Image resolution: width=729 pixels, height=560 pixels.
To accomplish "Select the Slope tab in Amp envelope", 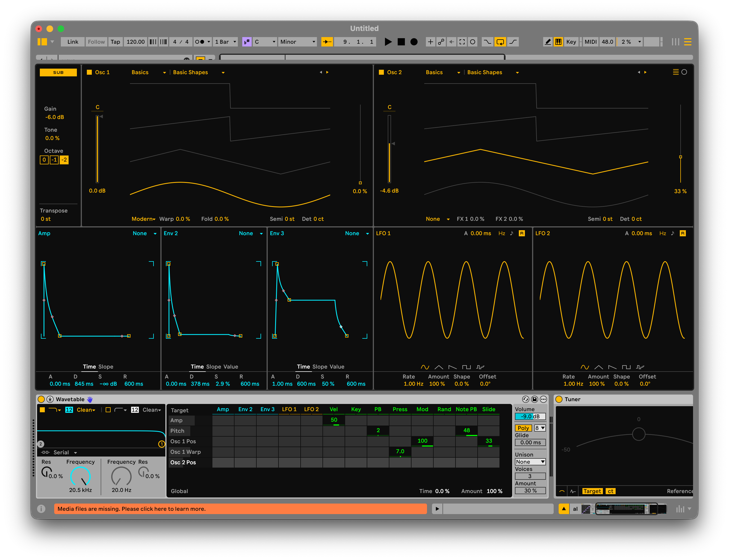I will [x=106, y=367].
